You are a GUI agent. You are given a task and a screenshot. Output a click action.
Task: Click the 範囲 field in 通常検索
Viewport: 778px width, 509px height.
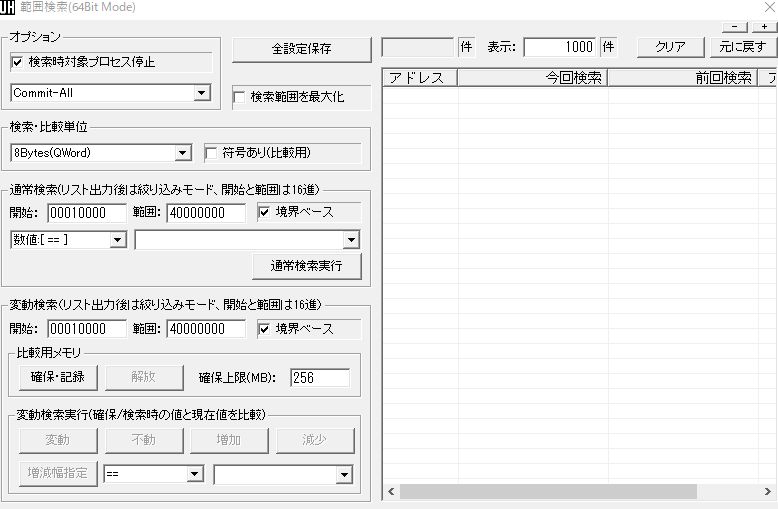coord(206,213)
